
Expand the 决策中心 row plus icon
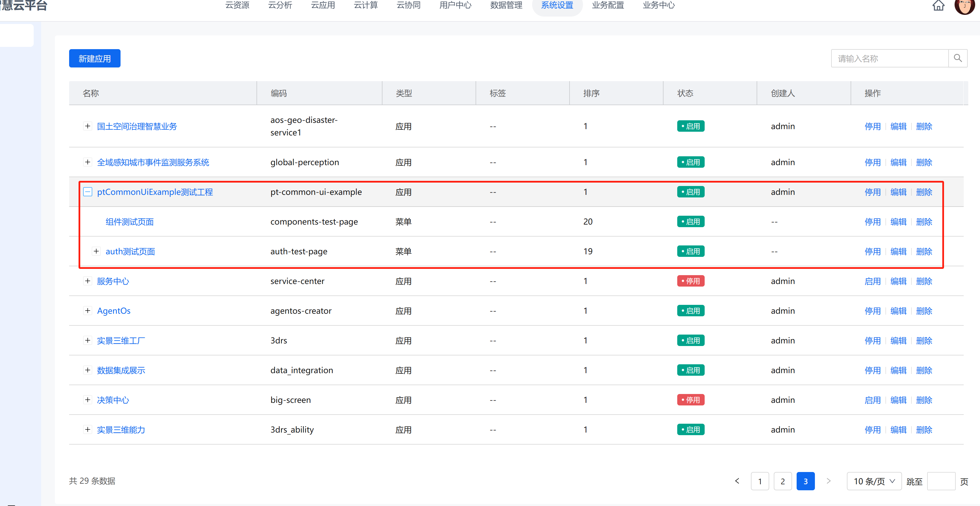tap(87, 399)
